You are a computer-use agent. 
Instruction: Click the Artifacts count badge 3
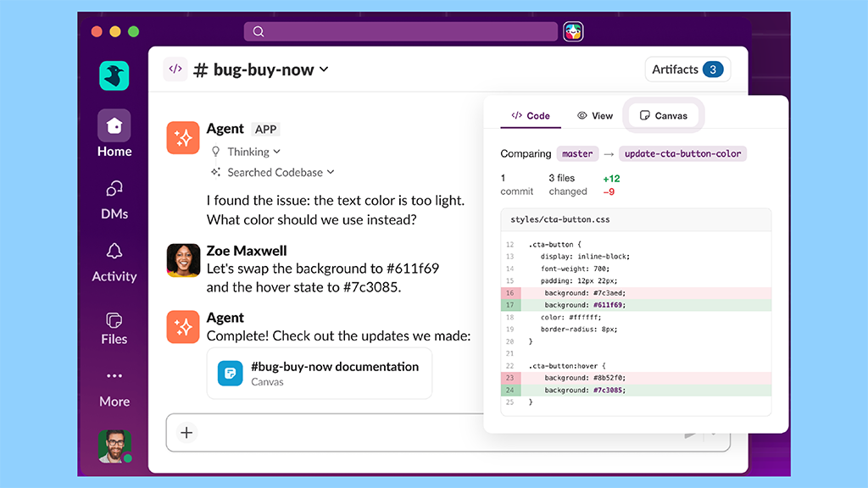(713, 69)
